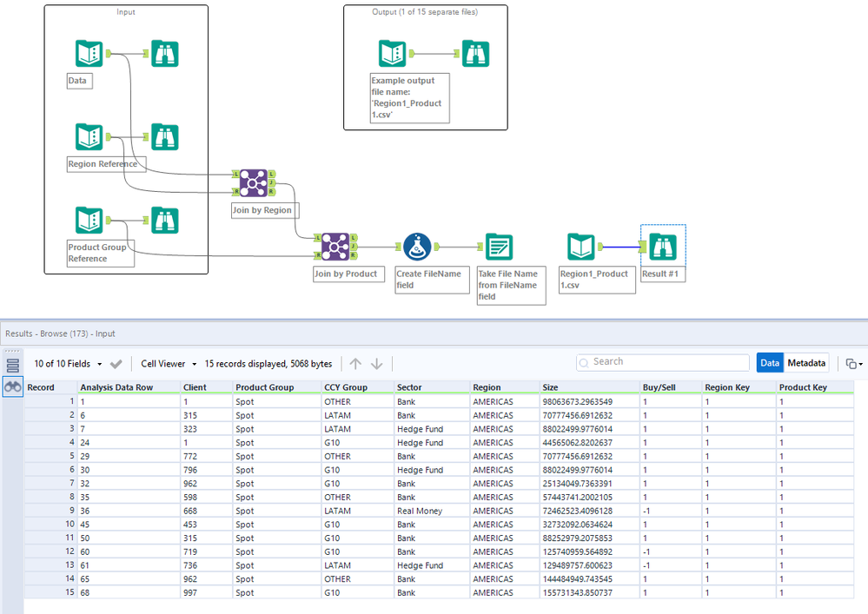Click the Product Group column header
The height and width of the screenshot is (614, 868).
[264, 387]
